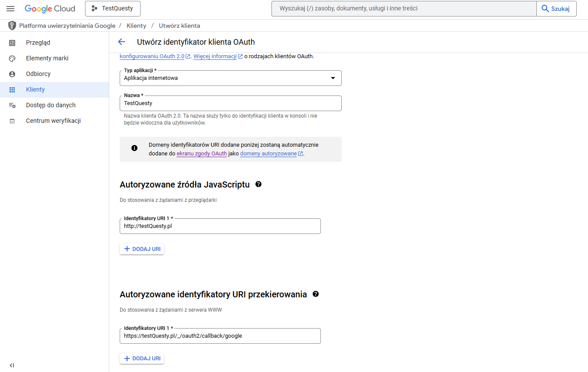Screen dimensions: 588x372
Task: Click help icon beside URI przekierowania heading
Action: (316, 294)
